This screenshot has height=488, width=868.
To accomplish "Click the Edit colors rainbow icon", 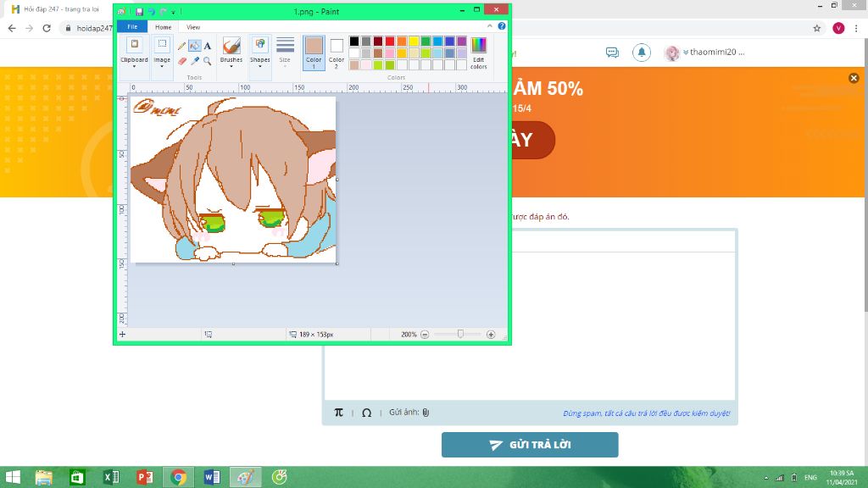I will [x=478, y=46].
